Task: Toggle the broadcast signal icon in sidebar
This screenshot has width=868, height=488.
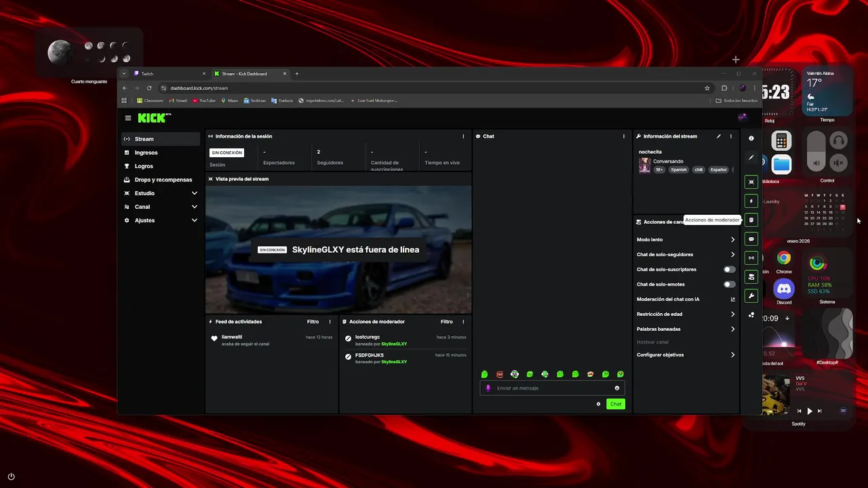Action: [x=751, y=258]
